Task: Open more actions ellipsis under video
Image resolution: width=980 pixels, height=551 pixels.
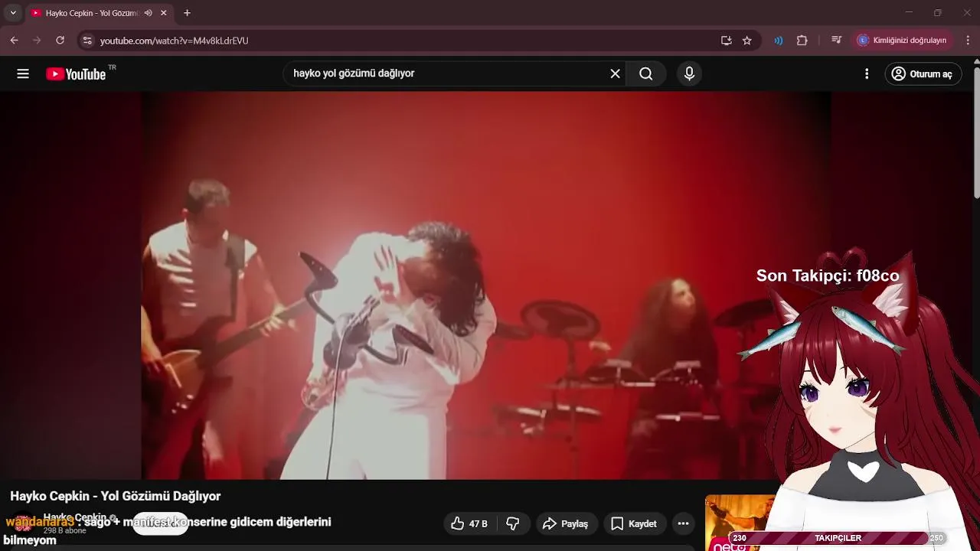Action: pos(683,523)
